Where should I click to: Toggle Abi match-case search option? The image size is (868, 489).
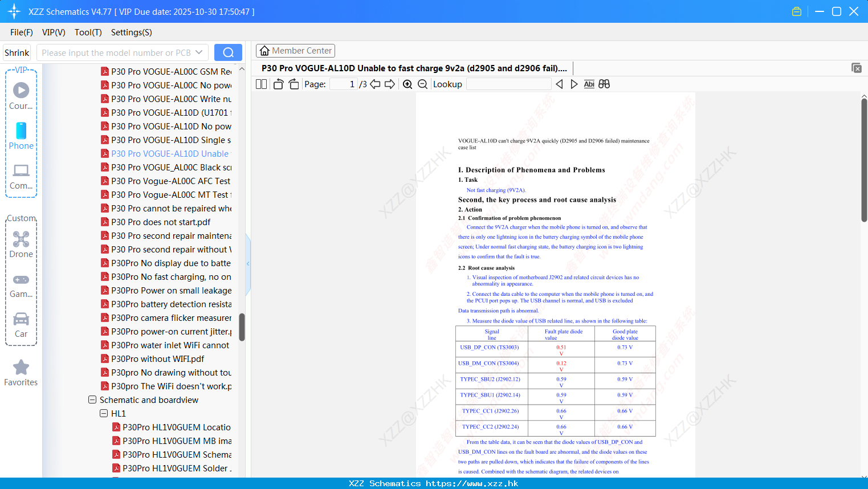(589, 84)
